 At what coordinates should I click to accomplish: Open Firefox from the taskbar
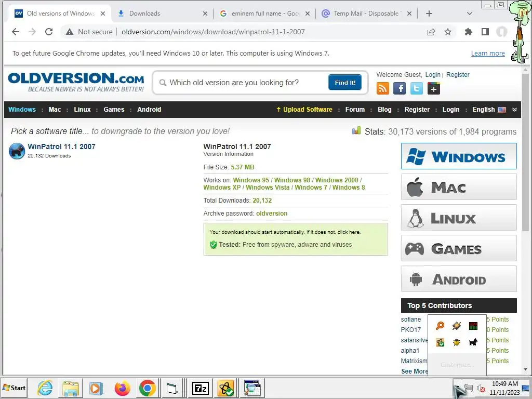point(122,388)
